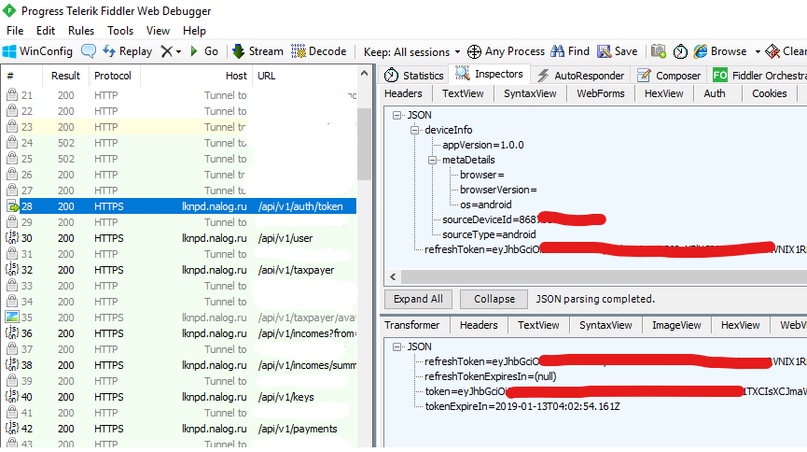
Task: Toggle Decode mode
Action: [x=319, y=51]
